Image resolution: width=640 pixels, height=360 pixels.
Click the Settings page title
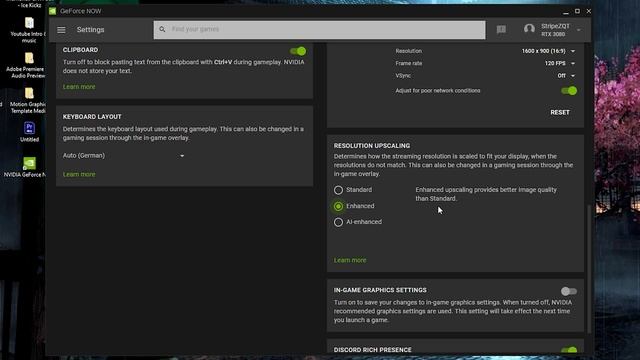[91, 30]
